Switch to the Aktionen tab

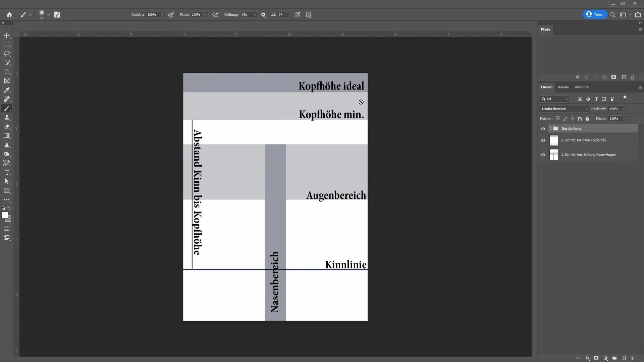coord(582,87)
